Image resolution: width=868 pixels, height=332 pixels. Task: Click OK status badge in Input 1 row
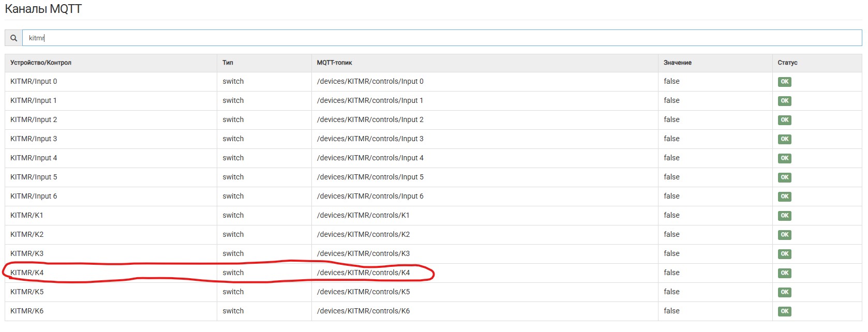coord(784,101)
